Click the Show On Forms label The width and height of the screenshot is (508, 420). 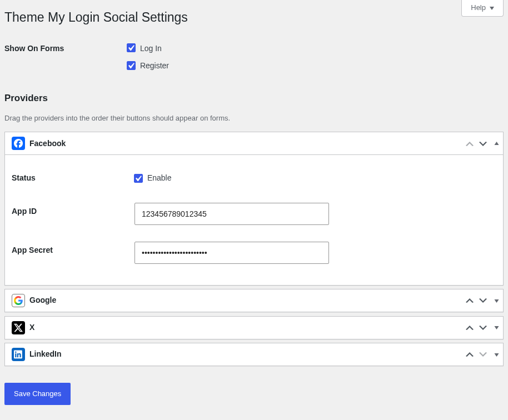[34, 48]
